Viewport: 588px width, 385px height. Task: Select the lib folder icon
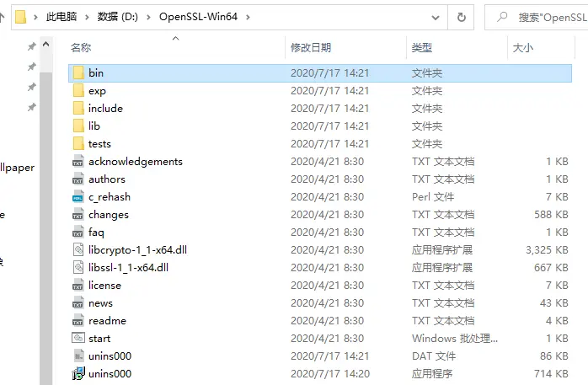click(78, 126)
